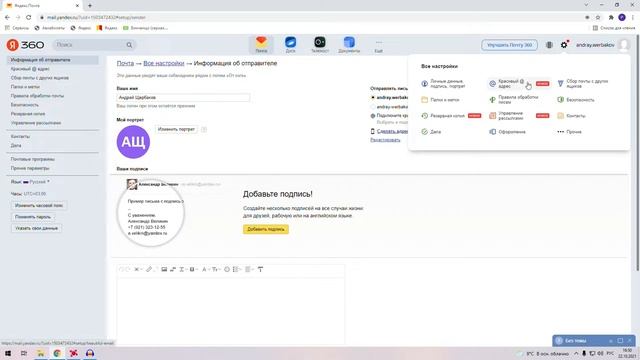Image resolution: width=640 pixels, height=360 pixels.
Task: Open the Windows Start button
Action: tap(8, 353)
